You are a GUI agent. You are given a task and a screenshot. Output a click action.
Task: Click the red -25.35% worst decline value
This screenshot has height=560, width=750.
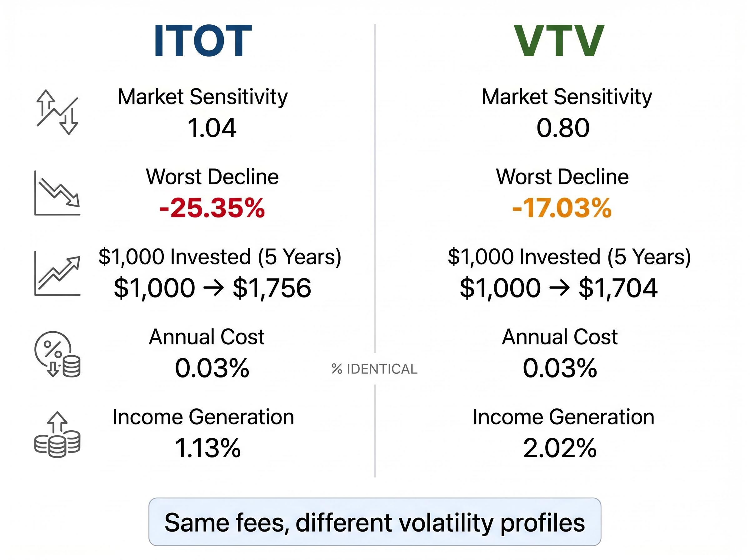tap(212, 208)
